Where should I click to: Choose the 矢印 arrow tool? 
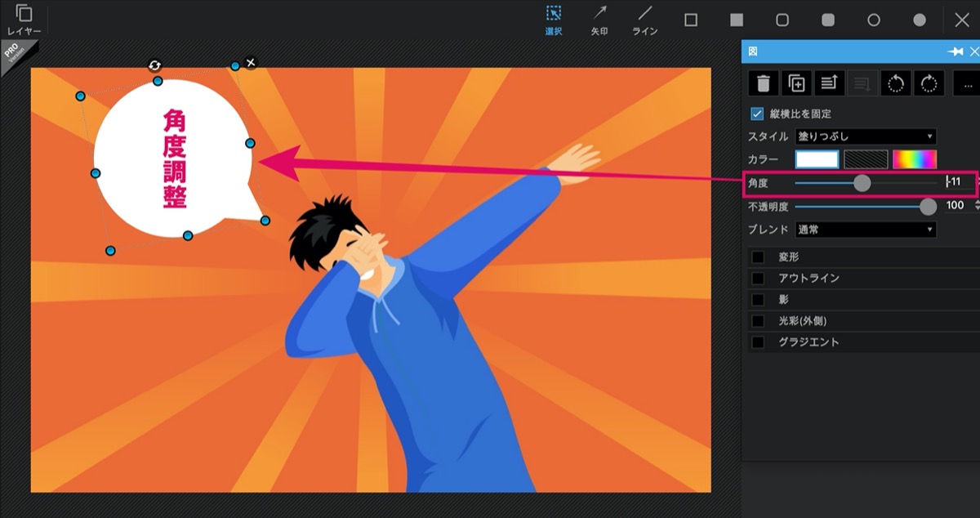[599, 20]
